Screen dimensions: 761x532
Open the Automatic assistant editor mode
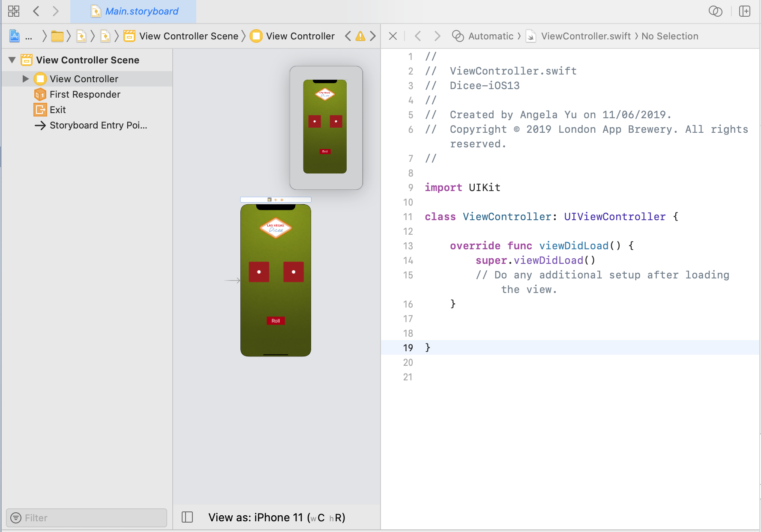(x=490, y=36)
